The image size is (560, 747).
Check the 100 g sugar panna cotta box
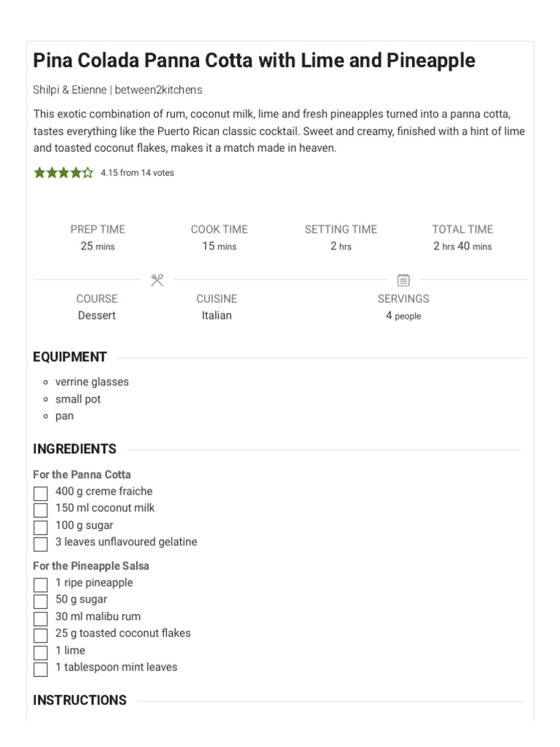[x=41, y=527]
